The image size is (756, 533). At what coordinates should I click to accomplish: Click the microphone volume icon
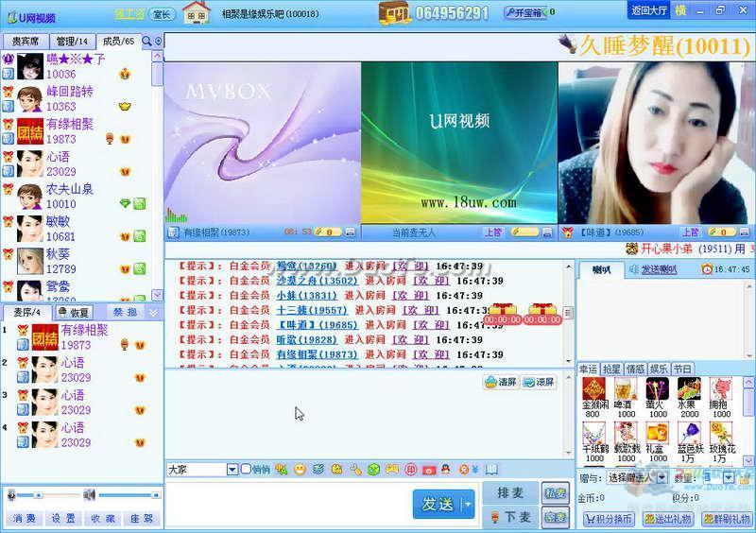click(x=11, y=495)
